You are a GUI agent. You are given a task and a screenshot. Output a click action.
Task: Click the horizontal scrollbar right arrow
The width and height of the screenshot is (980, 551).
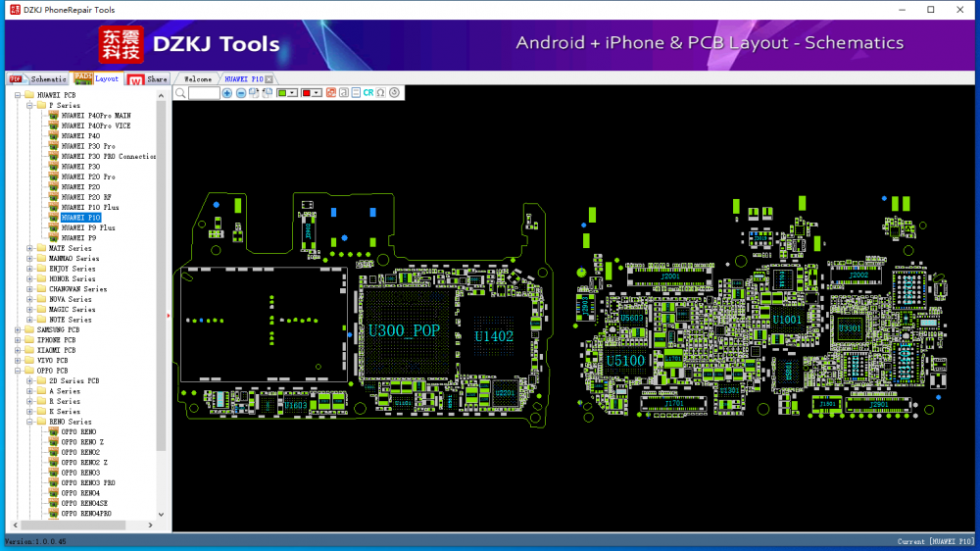[x=150, y=526]
